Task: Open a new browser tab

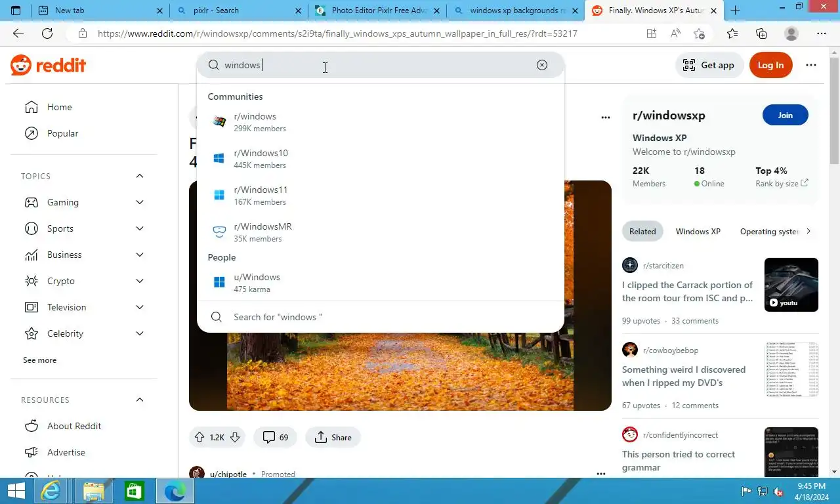Action: (735, 10)
